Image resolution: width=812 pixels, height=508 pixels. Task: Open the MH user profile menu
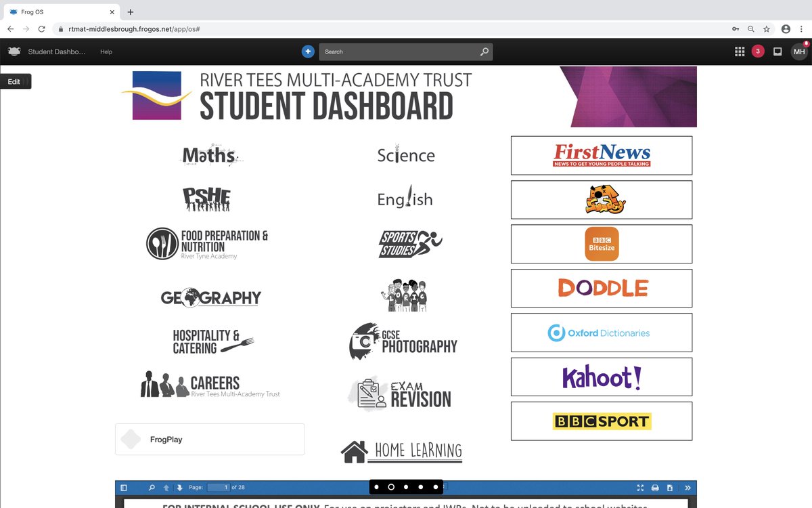pyautogui.click(x=799, y=51)
